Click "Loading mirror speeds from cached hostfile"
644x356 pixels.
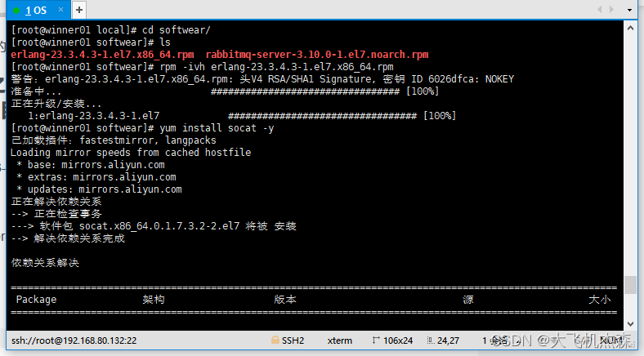(131, 153)
